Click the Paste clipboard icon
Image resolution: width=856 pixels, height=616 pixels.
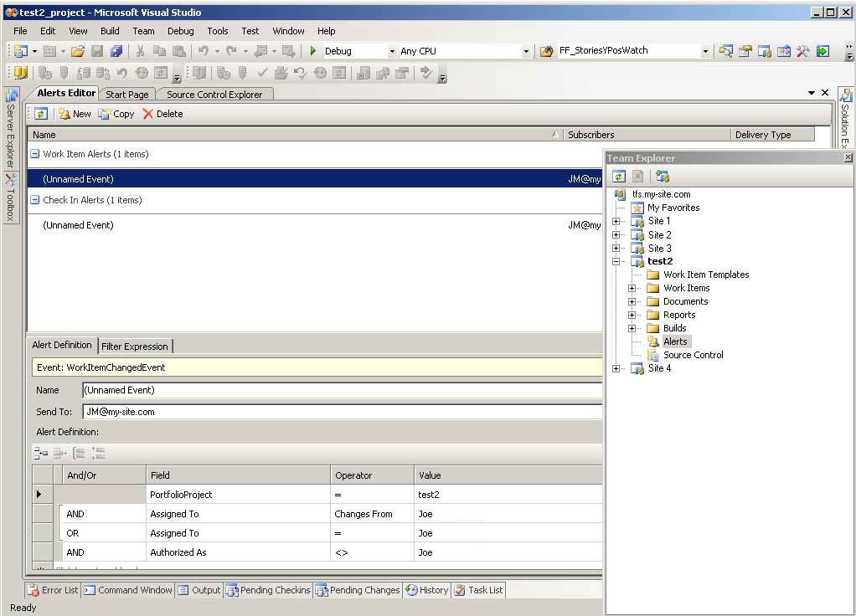point(179,51)
